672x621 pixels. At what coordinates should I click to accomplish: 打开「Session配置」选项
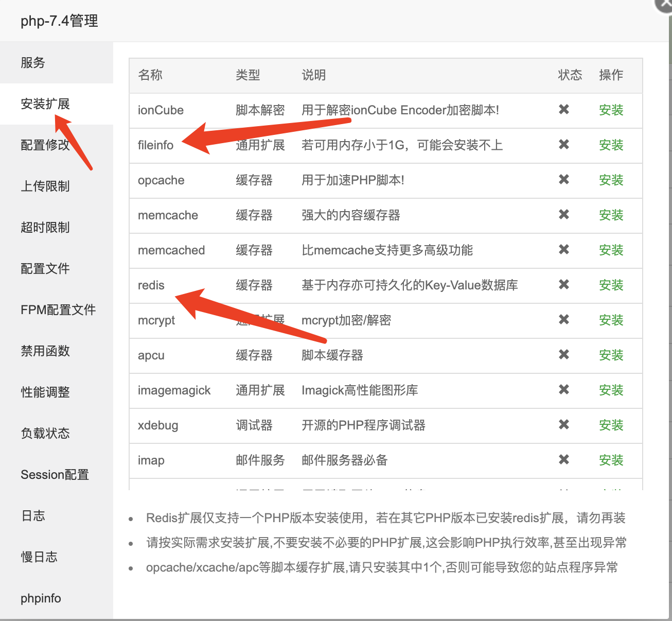[x=55, y=474]
